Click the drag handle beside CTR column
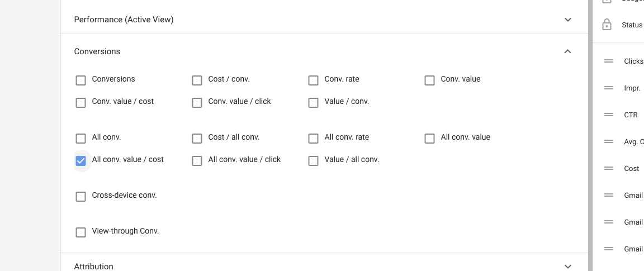This screenshot has width=644, height=271. point(609,115)
